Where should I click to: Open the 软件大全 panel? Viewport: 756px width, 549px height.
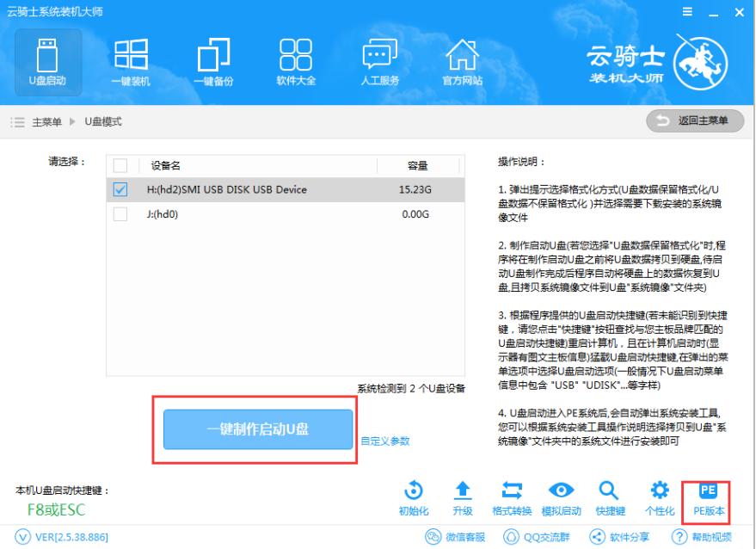tap(295, 60)
